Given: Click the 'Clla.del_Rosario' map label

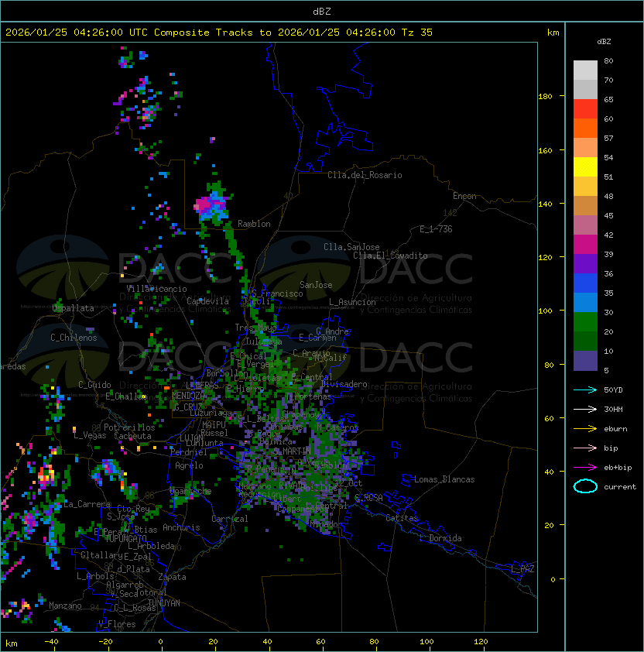Looking at the screenshot, I should [365, 175].
